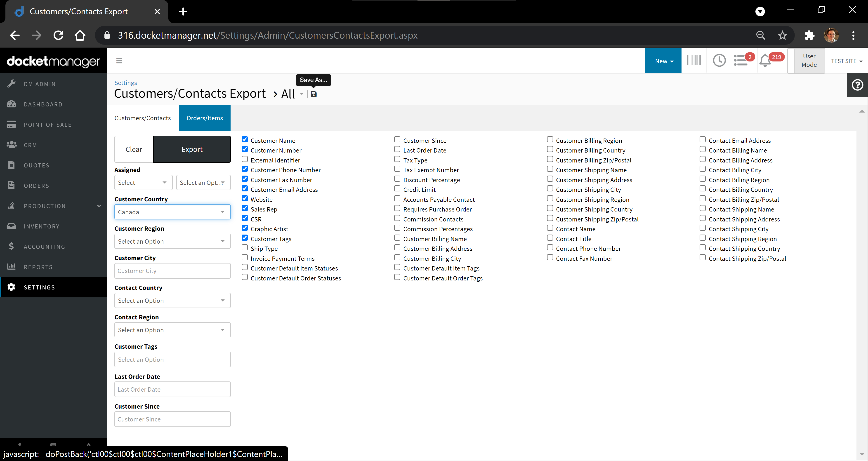Click the Customer City input field

coord(172,270)
